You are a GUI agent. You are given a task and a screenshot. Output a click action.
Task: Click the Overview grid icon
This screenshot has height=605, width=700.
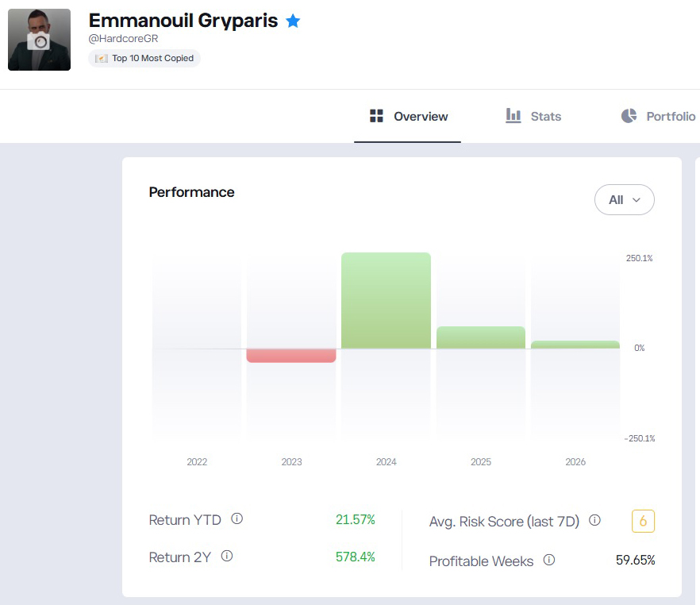[376, 115]
